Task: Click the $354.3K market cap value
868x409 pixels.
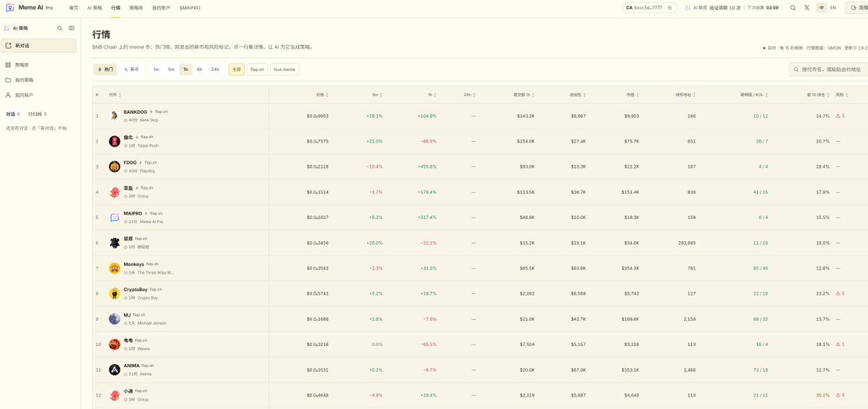Action: coord(630,269)
